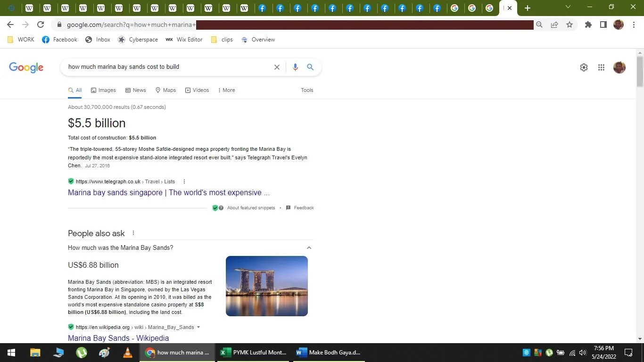Open the Google apps grid
This screenshot has width=644, height=362.
pyautogui.click(x=601, y=67)
